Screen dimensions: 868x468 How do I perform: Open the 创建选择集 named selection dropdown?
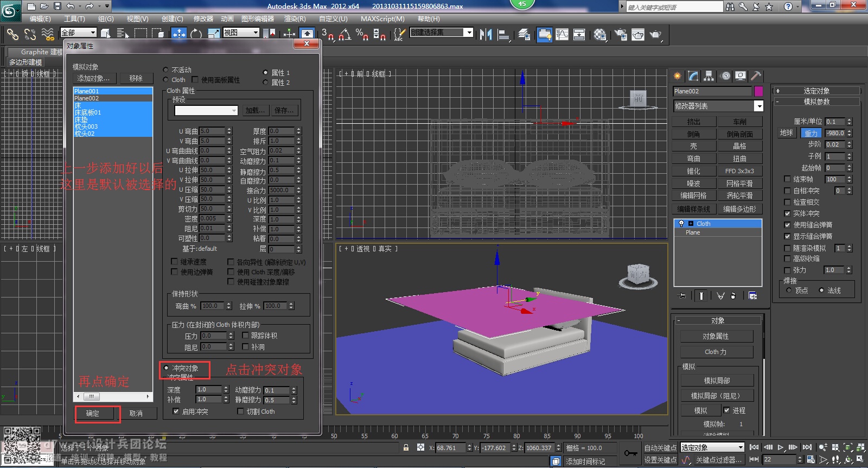point(442,33)
